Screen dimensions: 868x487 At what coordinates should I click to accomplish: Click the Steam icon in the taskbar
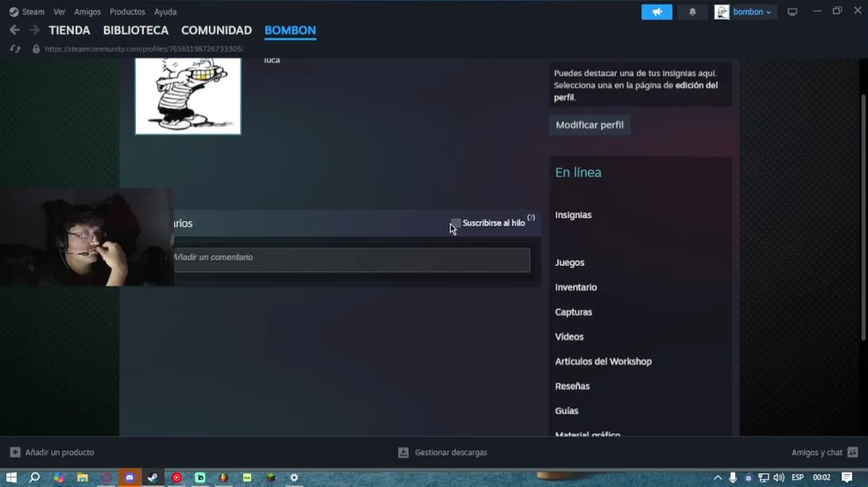[153, 478]
